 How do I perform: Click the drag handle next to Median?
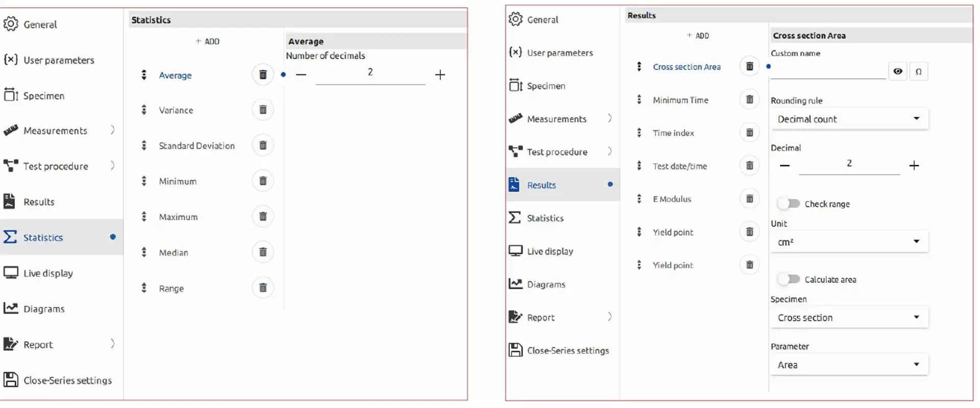(144, 252)
